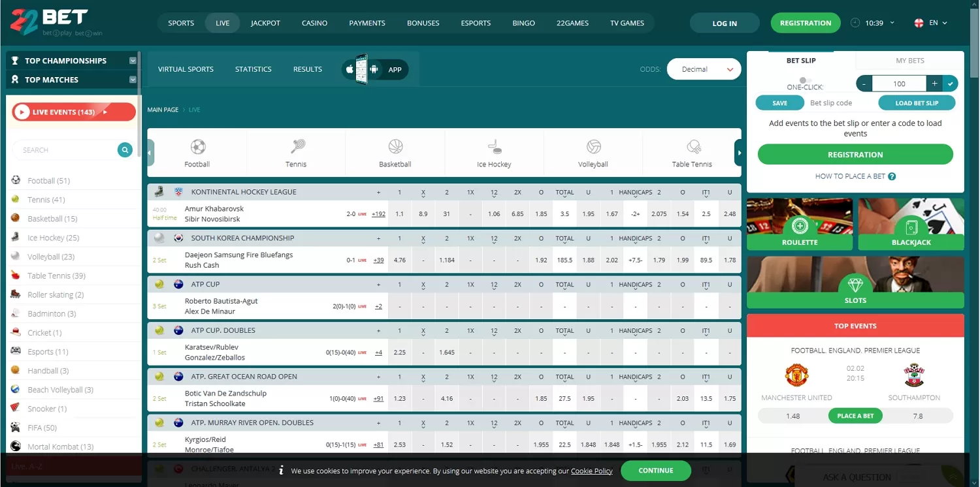
Task: Click the Cricket icon in the sidebar list
Action: pyautogui.click(x=16, y=332)
